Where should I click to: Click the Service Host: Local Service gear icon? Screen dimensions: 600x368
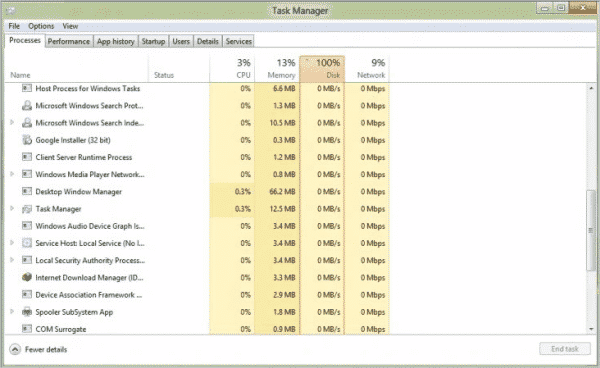(x=27, y=243)
